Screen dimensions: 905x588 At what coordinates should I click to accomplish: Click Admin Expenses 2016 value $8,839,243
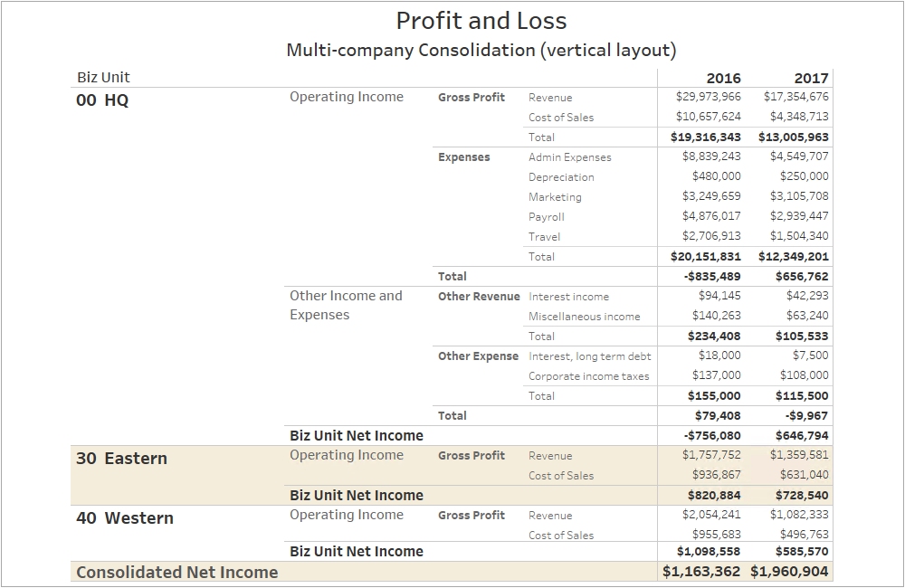tap(711, 156)
